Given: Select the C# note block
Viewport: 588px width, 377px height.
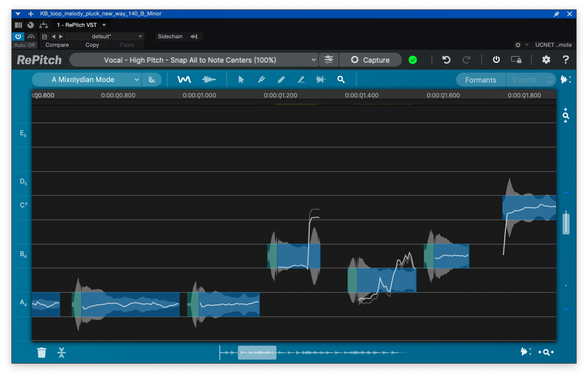Looking at the screenshot, I should [x=529, y=207].
